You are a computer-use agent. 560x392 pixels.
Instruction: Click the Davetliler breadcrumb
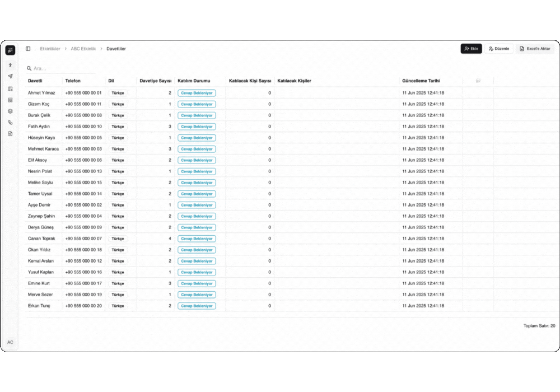click(x=116, y=49)
